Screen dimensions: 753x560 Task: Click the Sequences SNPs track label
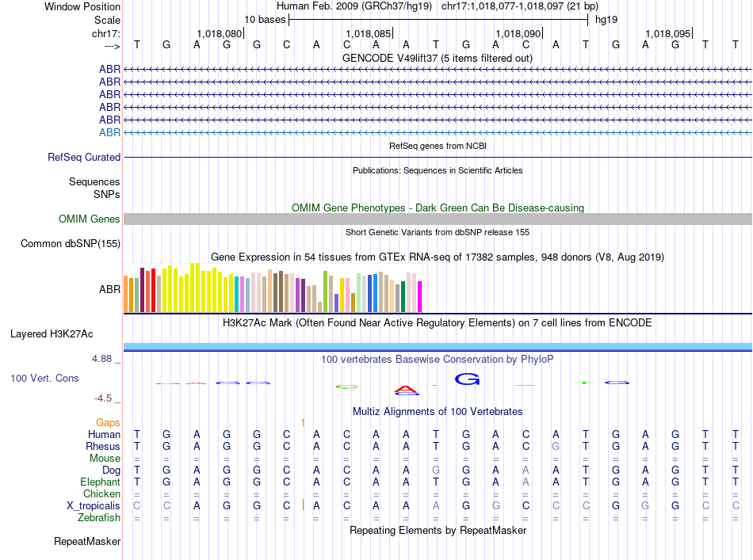tap(94, 188)
